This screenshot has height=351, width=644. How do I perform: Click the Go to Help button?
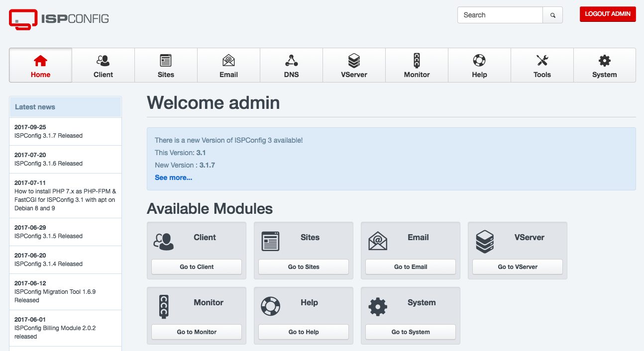(x=304, y=332)
